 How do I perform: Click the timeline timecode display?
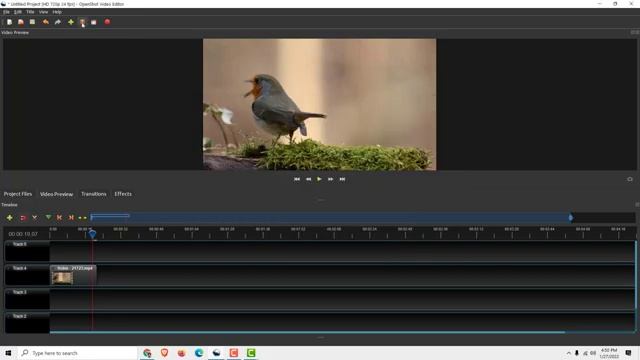coord(23,234)
